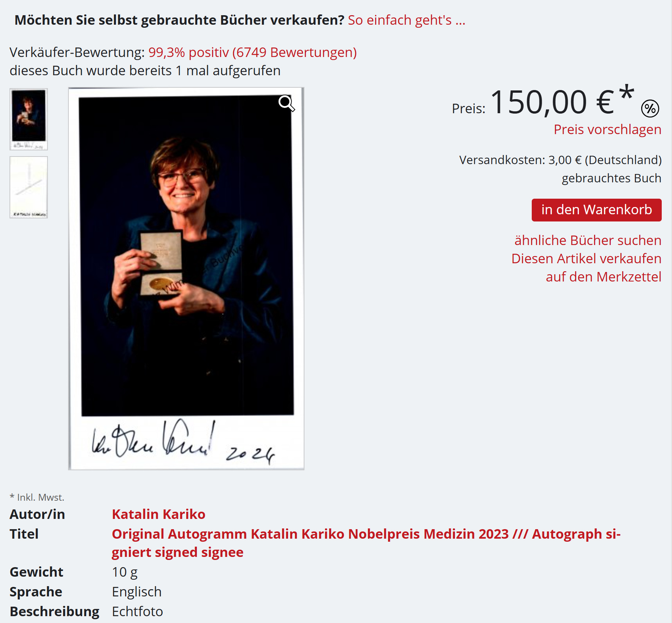This screenshot has height=623, width=672.
Task: Click the 'Englisch' language value
Action: pos(136,592)
